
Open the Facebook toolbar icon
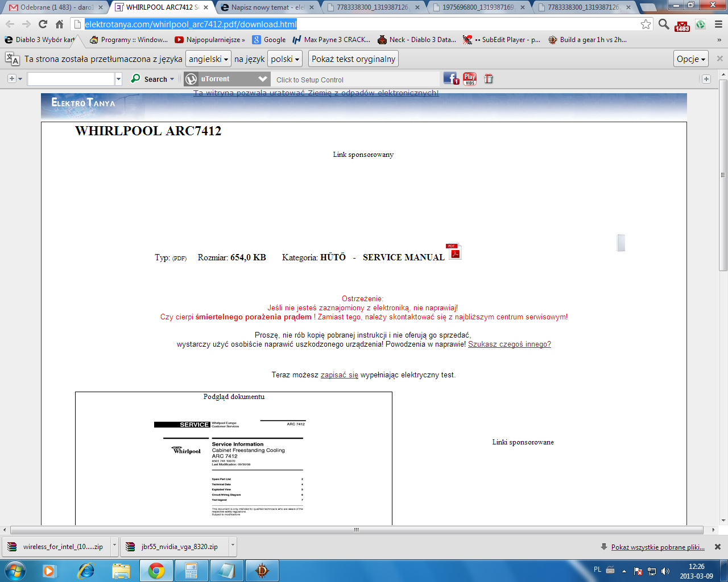[451, 78]
